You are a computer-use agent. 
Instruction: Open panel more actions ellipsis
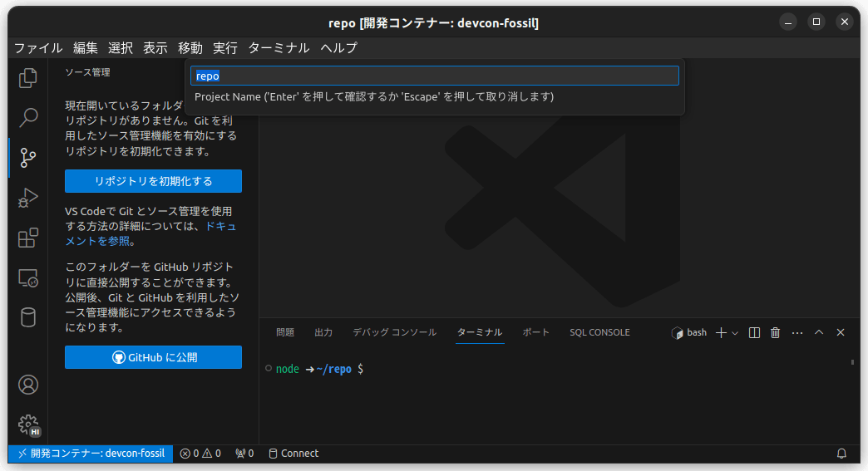797,333
